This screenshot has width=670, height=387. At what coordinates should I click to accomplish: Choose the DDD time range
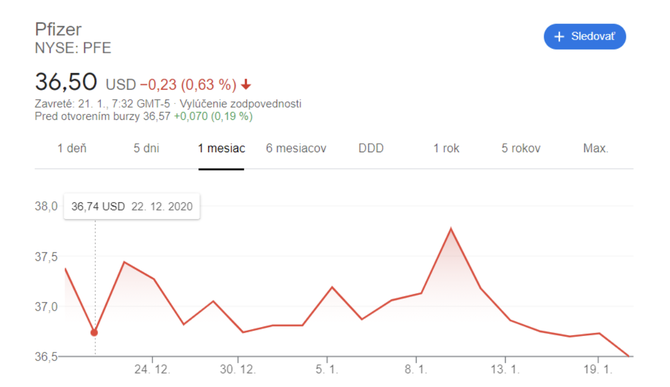tap(371, 149)
